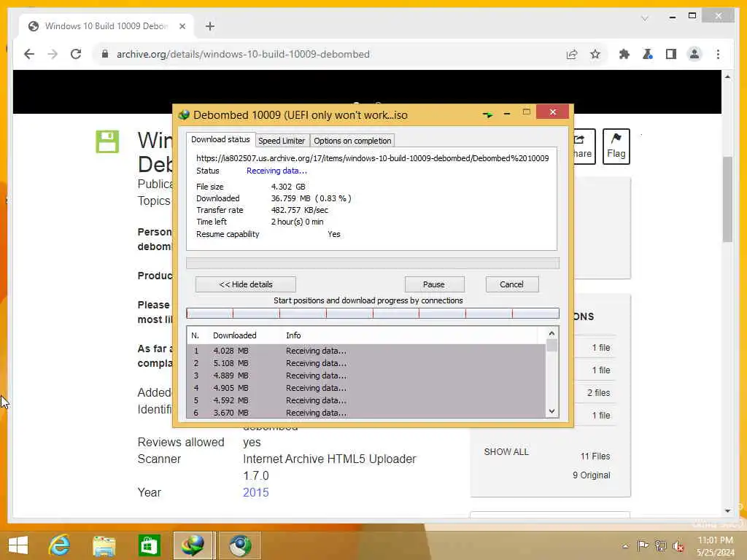Switch to Internet Download Manager taskbar icon

[x=193, y=545]
